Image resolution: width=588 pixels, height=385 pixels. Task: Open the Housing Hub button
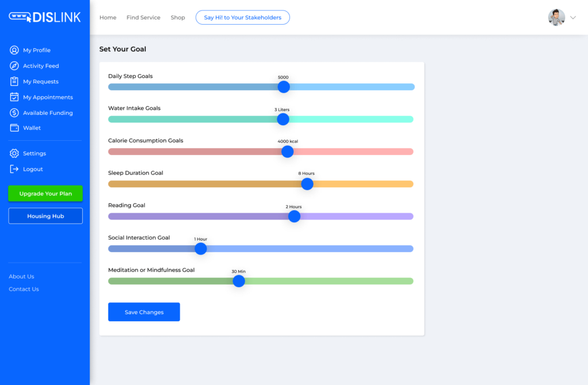pyautogui.click(x=45, y=216)
